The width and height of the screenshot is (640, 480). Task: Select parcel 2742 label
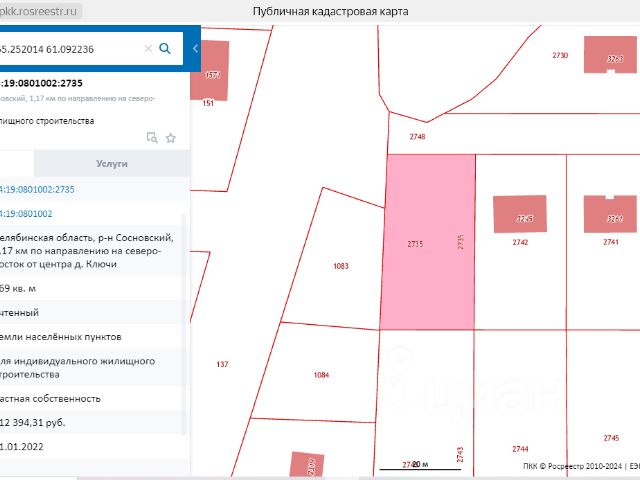pyautogui.click(x=520, y=242)
